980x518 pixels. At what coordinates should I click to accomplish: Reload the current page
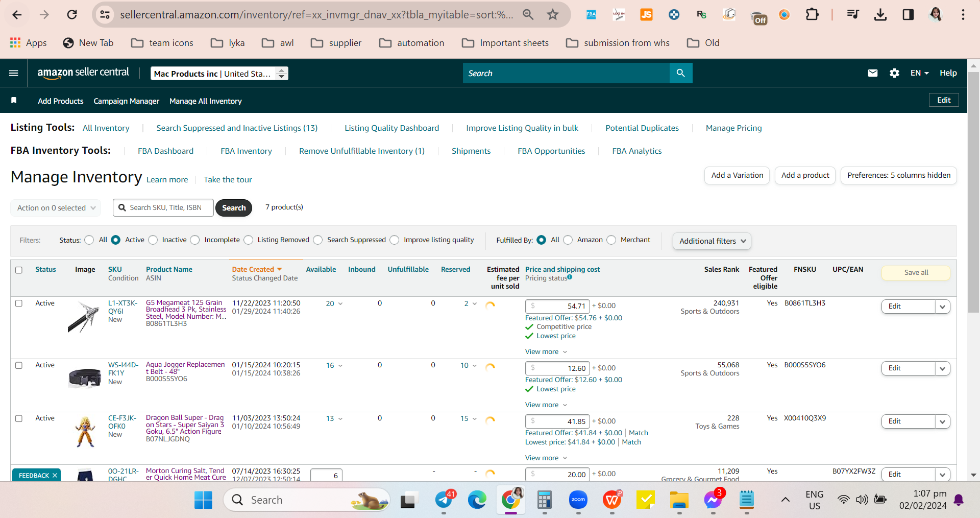[x=72, y=15]
